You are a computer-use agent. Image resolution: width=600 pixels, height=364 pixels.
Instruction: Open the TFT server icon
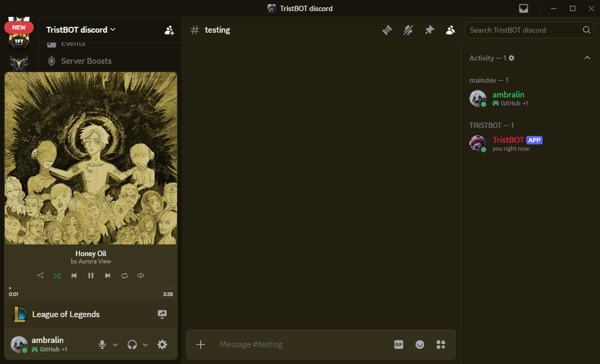19,41
